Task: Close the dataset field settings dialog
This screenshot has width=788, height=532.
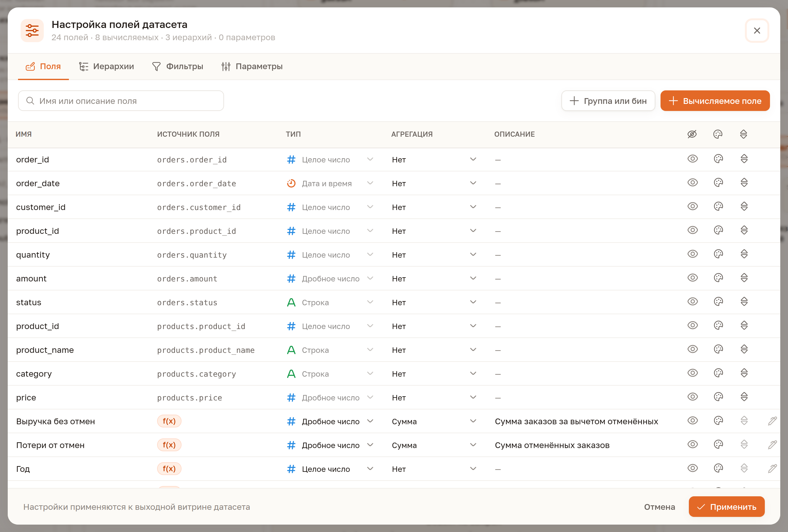Action: tap(757, 31)
